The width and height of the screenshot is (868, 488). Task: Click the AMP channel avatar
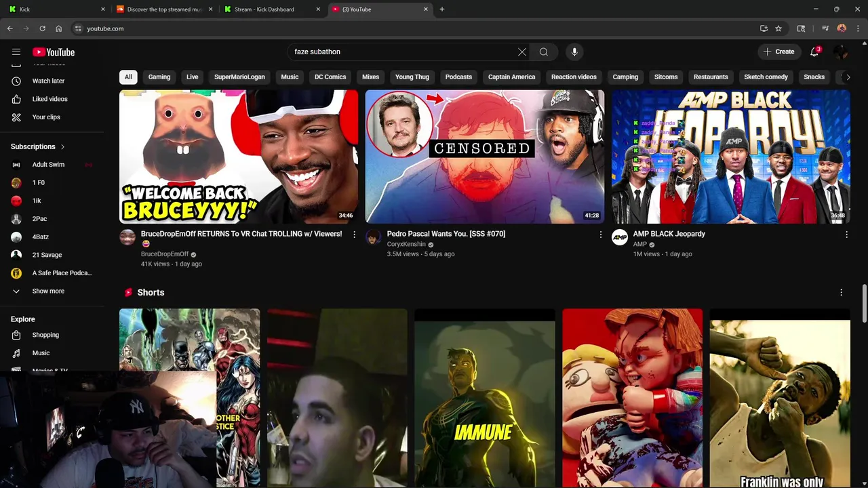pos(620,237)
